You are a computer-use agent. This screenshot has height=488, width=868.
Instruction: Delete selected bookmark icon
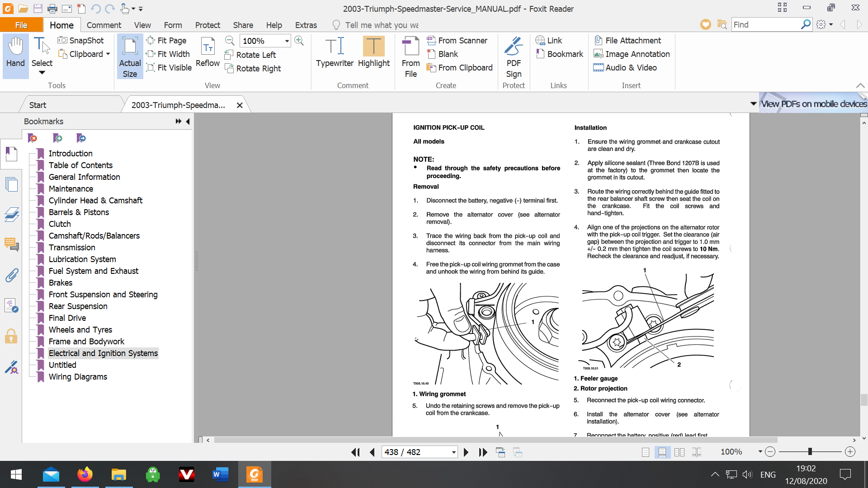click(x=33, y=138)
